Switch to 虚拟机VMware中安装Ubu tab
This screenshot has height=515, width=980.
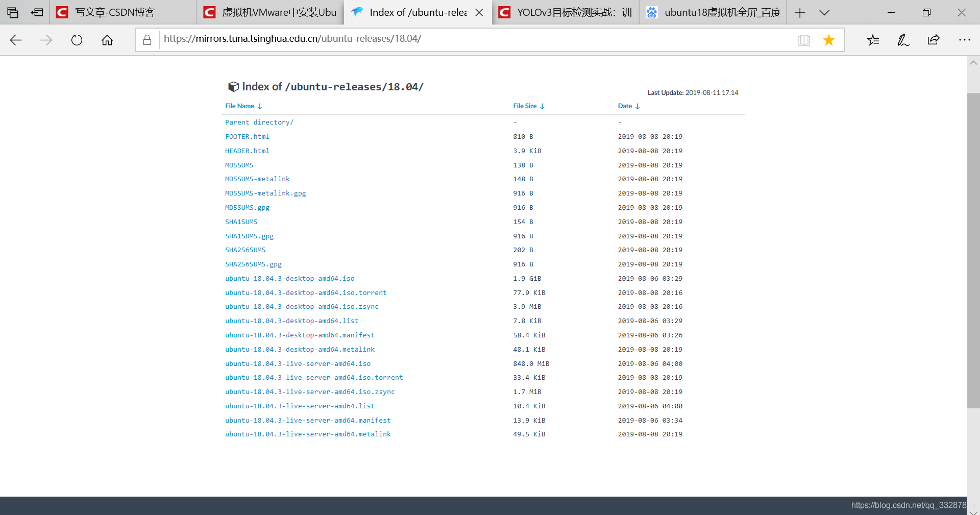tap(271, 12)
